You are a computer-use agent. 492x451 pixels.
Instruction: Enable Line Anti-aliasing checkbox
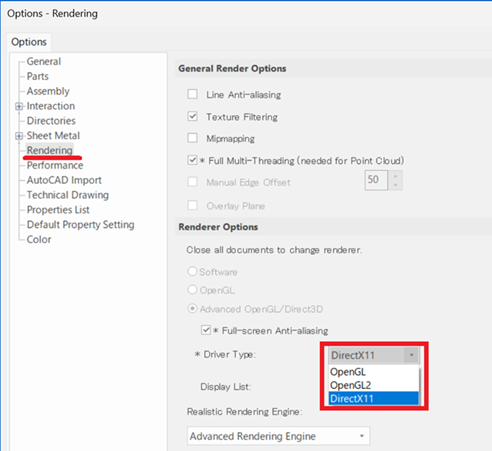(x=192, y=94)
